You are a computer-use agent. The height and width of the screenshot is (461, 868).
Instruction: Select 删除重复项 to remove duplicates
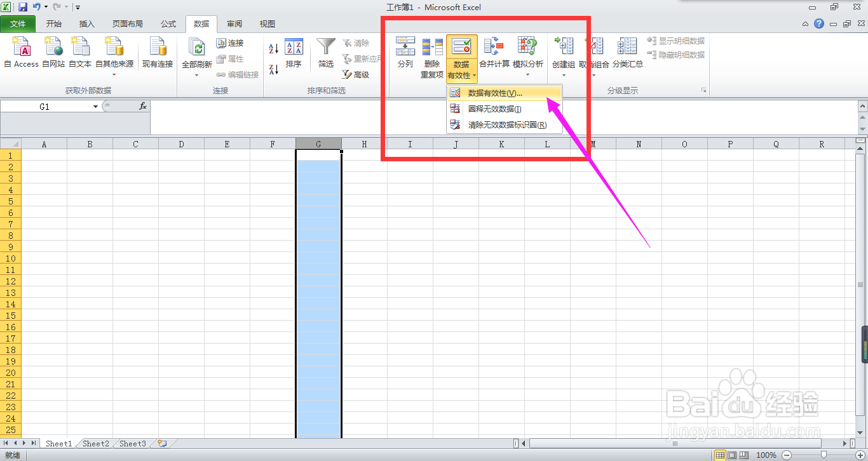[x=433, y=54]
